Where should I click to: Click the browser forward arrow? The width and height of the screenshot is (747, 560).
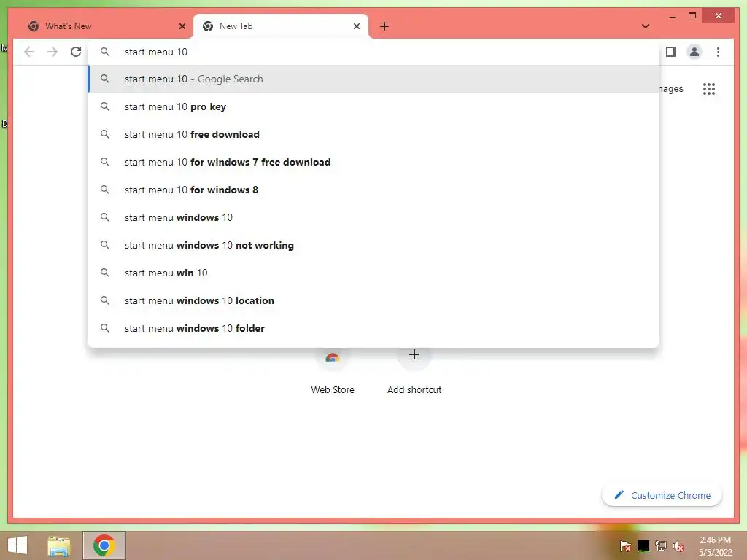point(53,52)
